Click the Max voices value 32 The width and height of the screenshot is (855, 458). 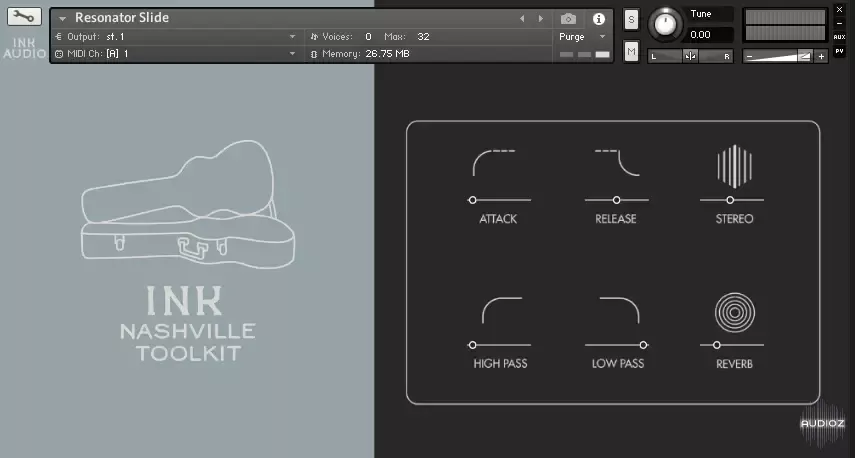423,37
